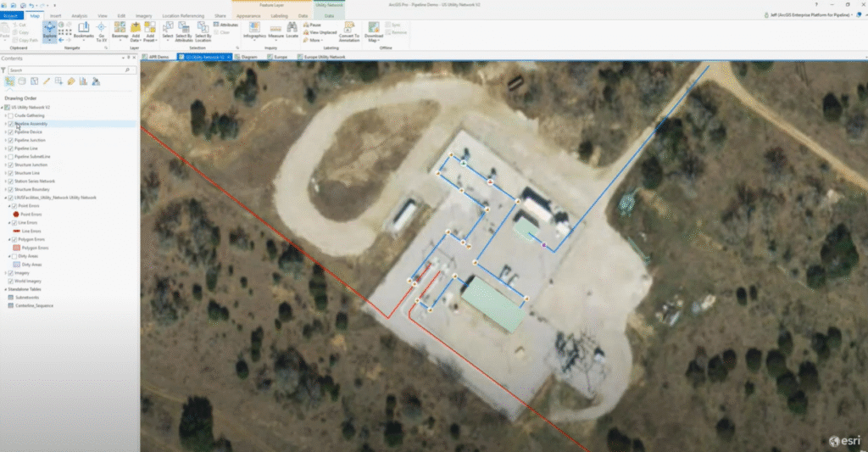The image size is (868, 452).
Task: Open the Locate pane
Action: coord(292,31)
